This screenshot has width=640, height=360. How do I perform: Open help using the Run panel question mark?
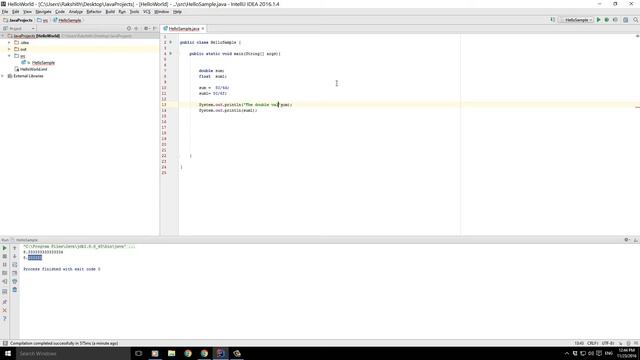4,319
